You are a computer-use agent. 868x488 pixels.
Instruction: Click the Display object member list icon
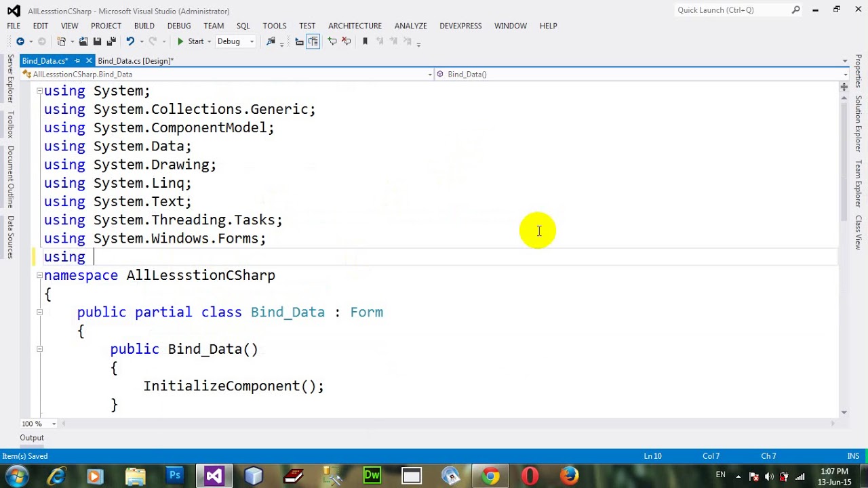tap(299, 41)
